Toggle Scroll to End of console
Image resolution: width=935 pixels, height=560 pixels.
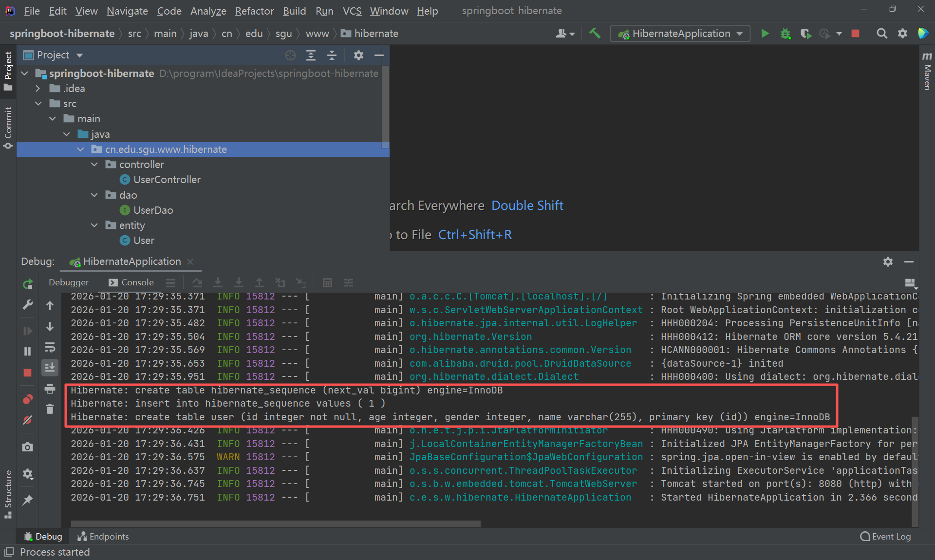[x=50, y=368]
